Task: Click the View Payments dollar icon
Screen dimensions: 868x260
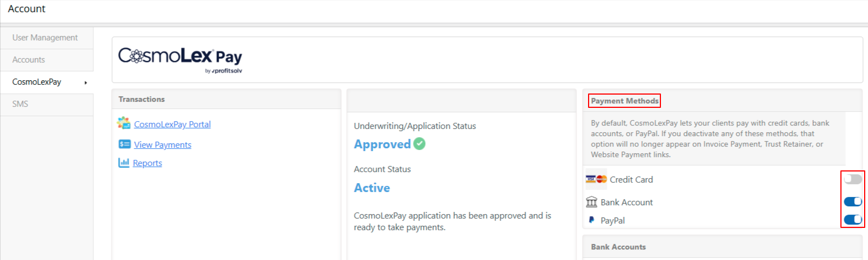Action: click(x=124, y=144)
